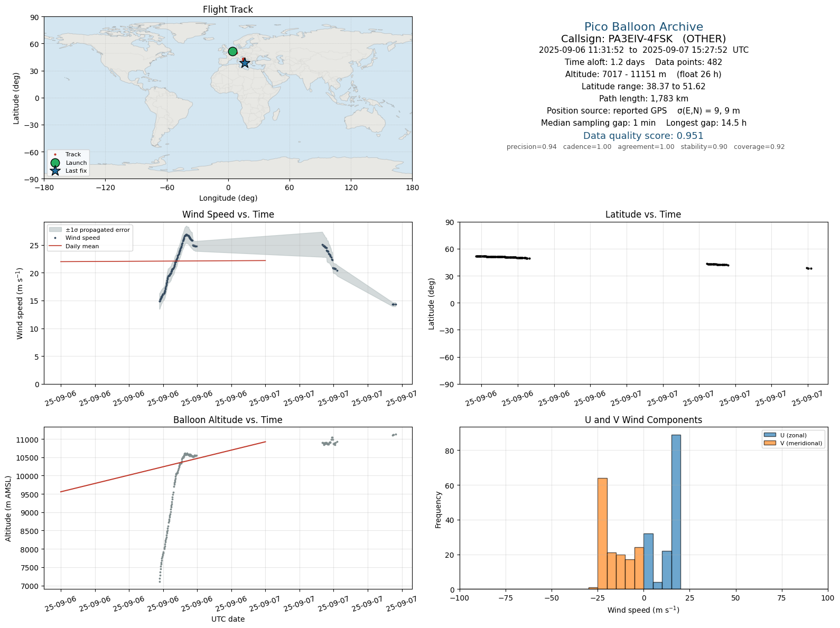Click the "Frequency" axis label

[438, 510]
